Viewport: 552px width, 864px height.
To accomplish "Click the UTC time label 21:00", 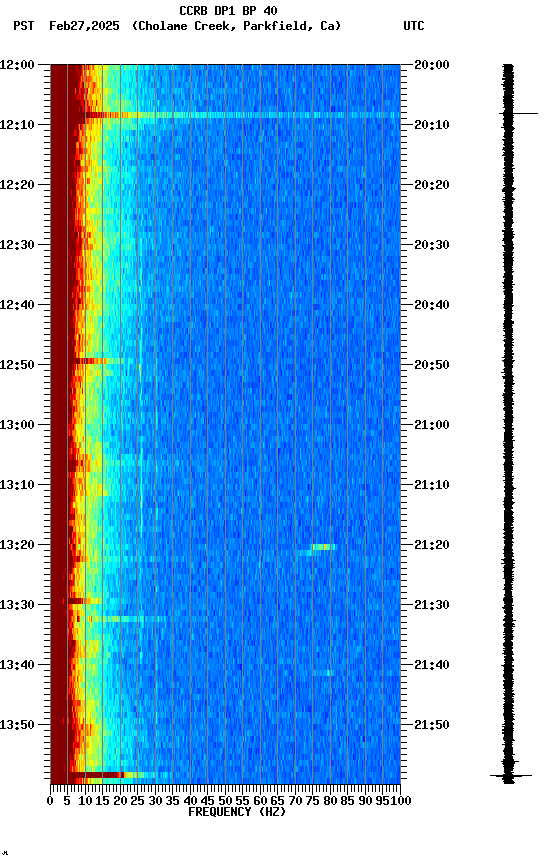I will click(431, 425).
